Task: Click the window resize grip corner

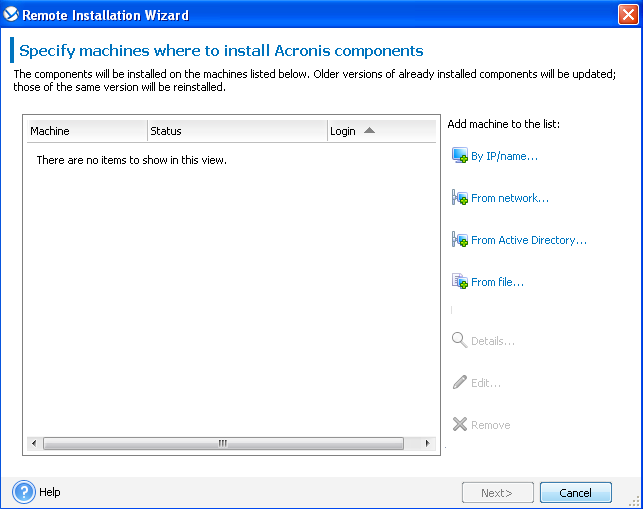Action: 635,501
